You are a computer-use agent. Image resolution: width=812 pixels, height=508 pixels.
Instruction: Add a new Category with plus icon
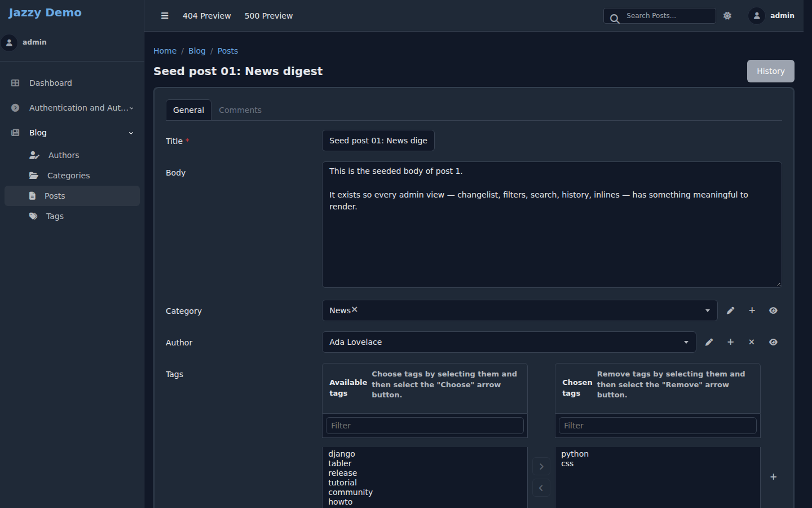pos(752,310)
